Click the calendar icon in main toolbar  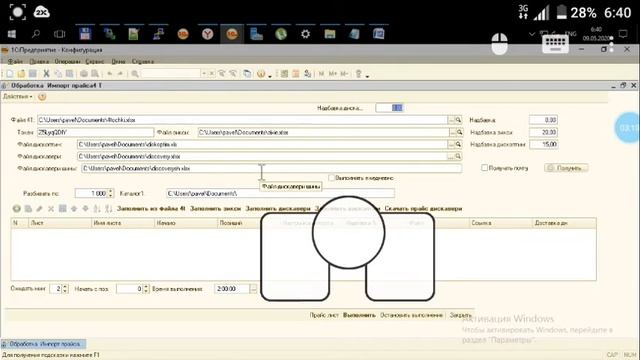point(296,74)
